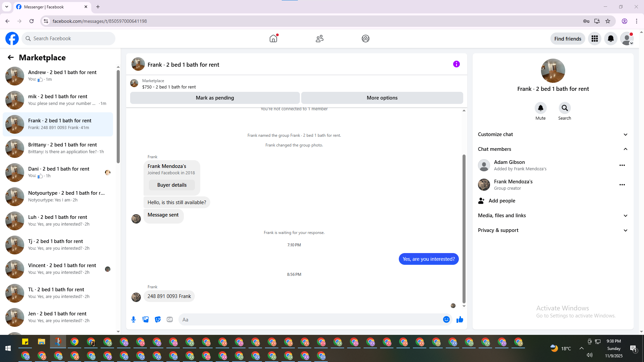644x362 pixels.
Task: Open the $750 Marketplace listing link
Action: click(169, 87)
